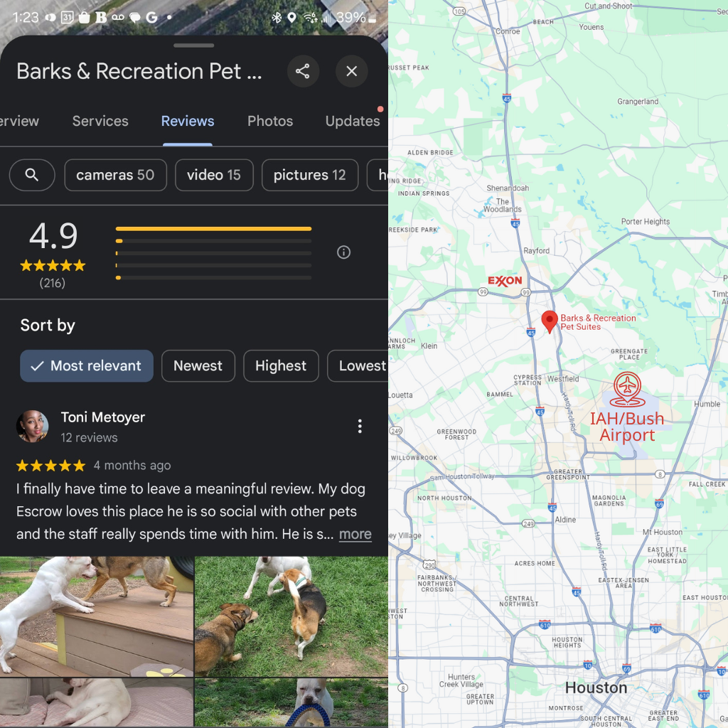The width and height of the screenshot is (728, 728).
Task: Click the Exxon logo on map
Action: (x=505, y=281)
